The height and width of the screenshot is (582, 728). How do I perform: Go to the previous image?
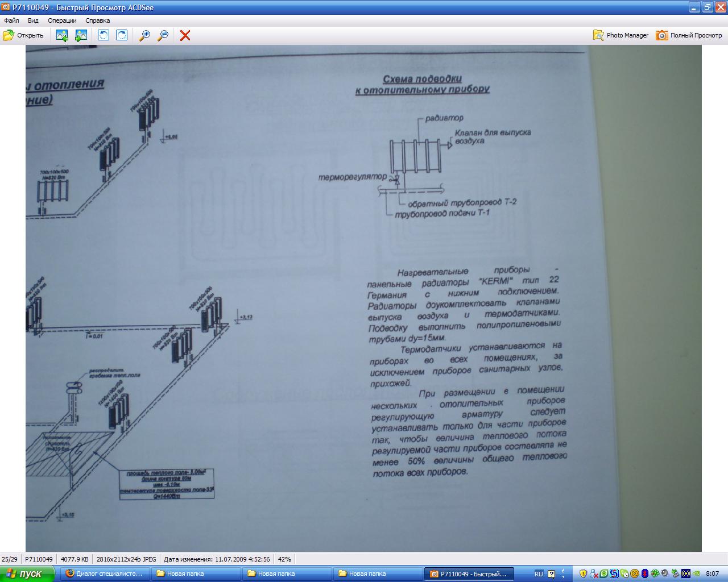[62, 35]
